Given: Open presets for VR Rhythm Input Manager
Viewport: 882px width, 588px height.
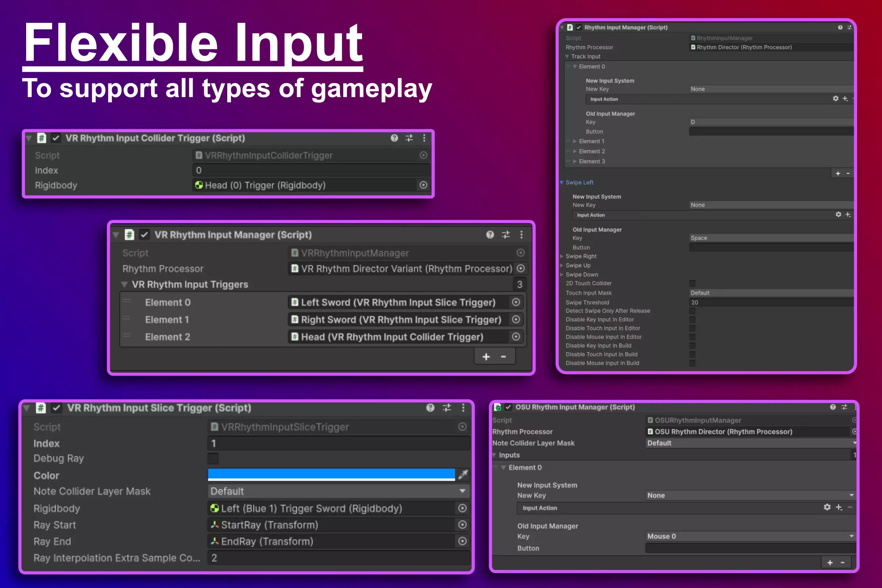Looking at the screenshot, I should [506, 235].
